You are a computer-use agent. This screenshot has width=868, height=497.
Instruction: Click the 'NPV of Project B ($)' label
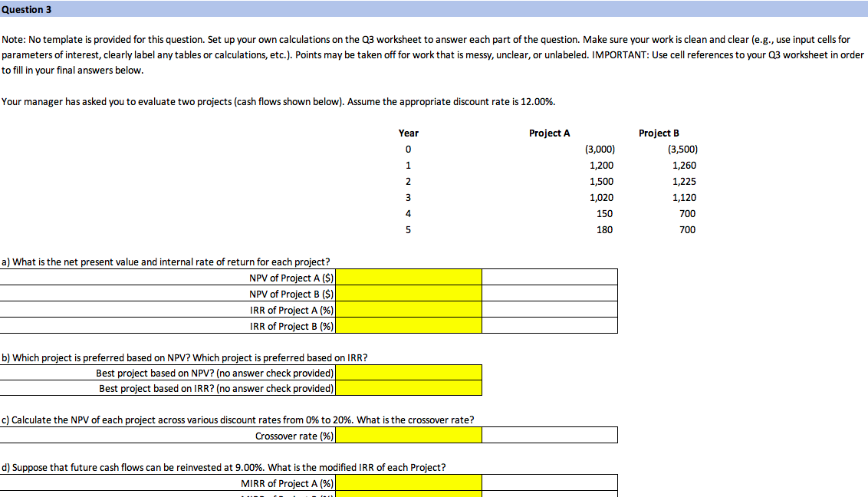pos(291,294)
